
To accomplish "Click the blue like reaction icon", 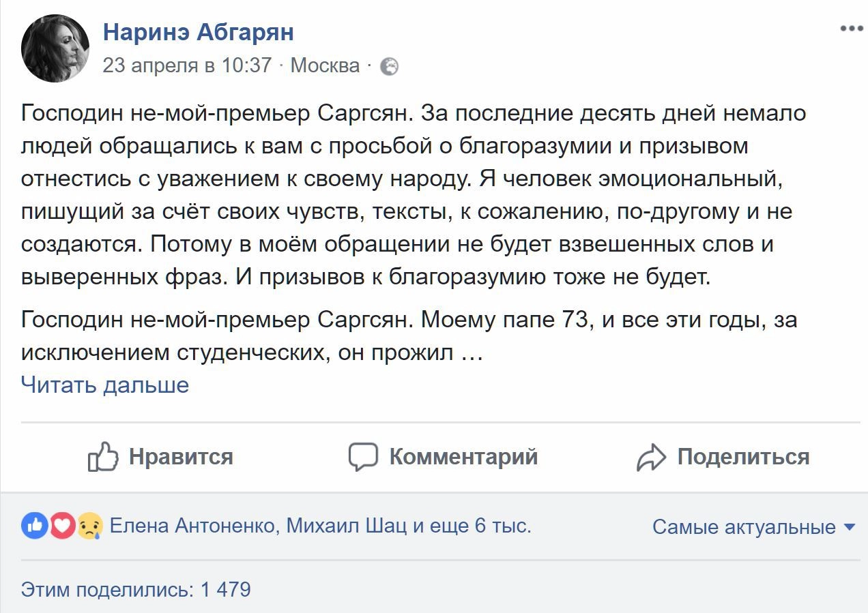I will pos(34,526).
